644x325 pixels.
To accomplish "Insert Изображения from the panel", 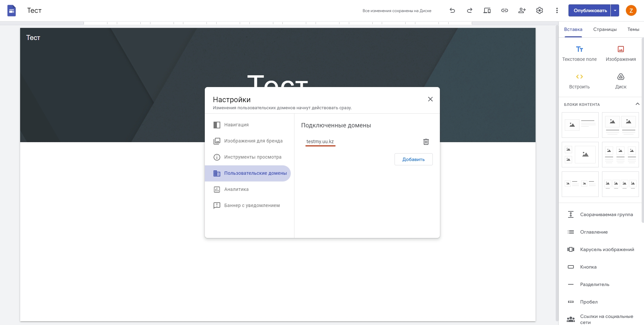I will pyautogui.click(x=621, y=54).
